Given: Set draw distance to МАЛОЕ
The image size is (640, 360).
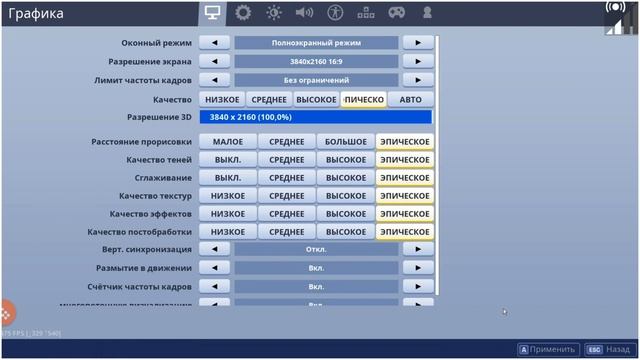Looking at the screenshot, I should tap(228, 142).
